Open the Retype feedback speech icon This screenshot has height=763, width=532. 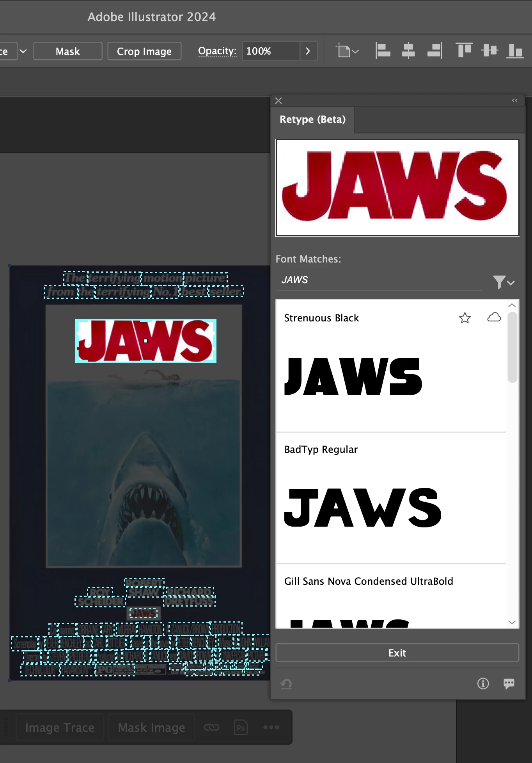[x=509, y=683]
